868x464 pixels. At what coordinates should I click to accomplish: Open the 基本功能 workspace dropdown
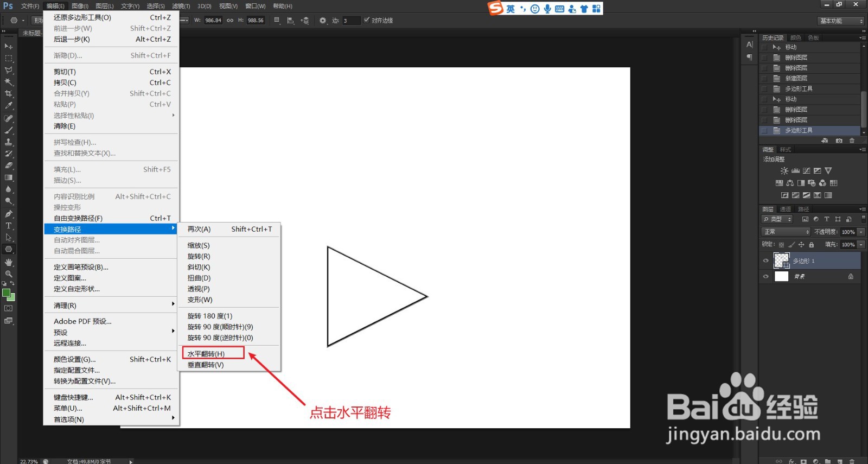pyautogui.click(x=841, y=21)
